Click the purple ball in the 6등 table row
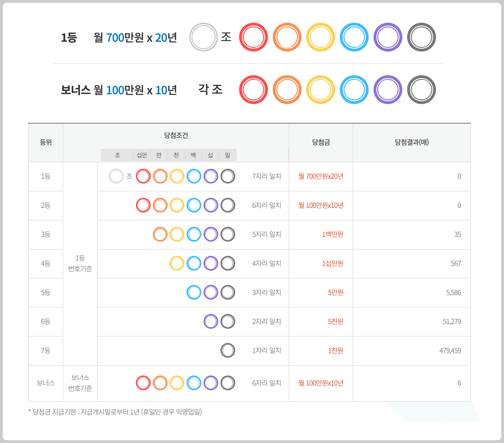 211,321
